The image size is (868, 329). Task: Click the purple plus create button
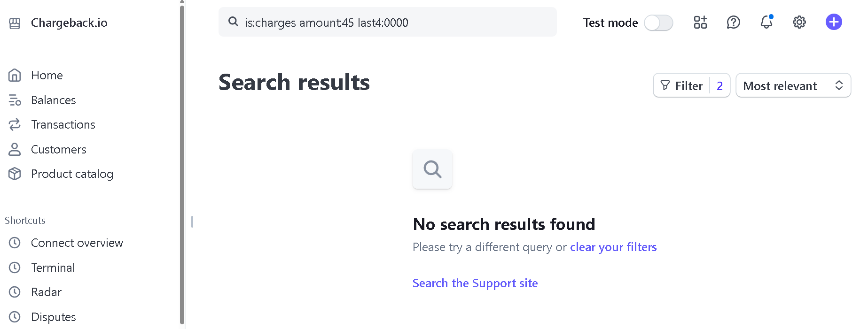click(x=834, y=22)
